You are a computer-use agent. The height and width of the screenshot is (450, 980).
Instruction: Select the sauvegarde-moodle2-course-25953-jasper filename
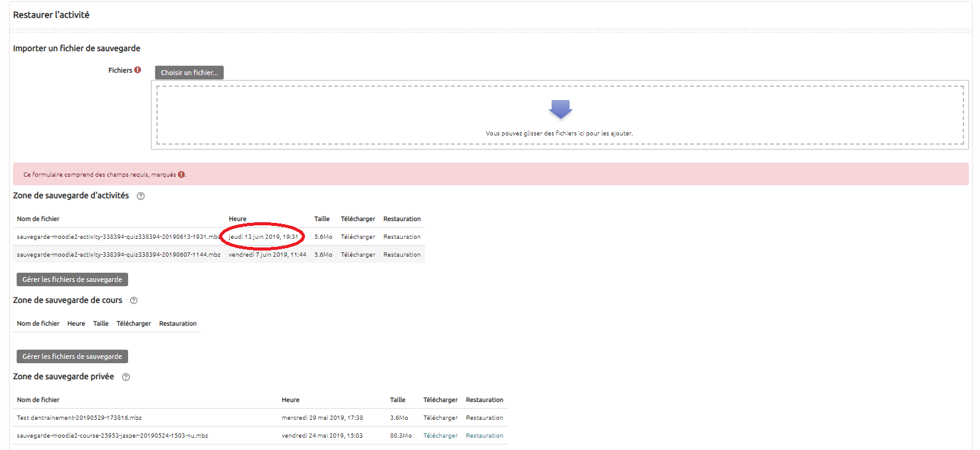pos(112,436)
